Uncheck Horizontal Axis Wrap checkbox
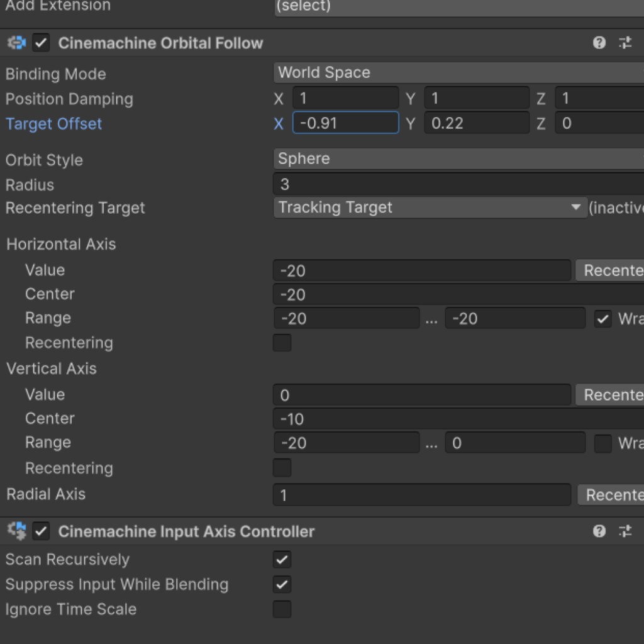 point(602,319)
